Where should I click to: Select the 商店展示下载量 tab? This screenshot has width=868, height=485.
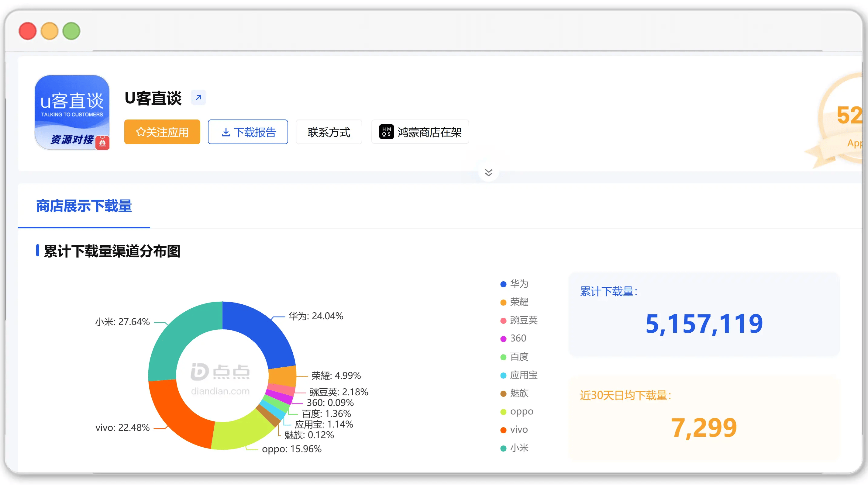[84, 206]
